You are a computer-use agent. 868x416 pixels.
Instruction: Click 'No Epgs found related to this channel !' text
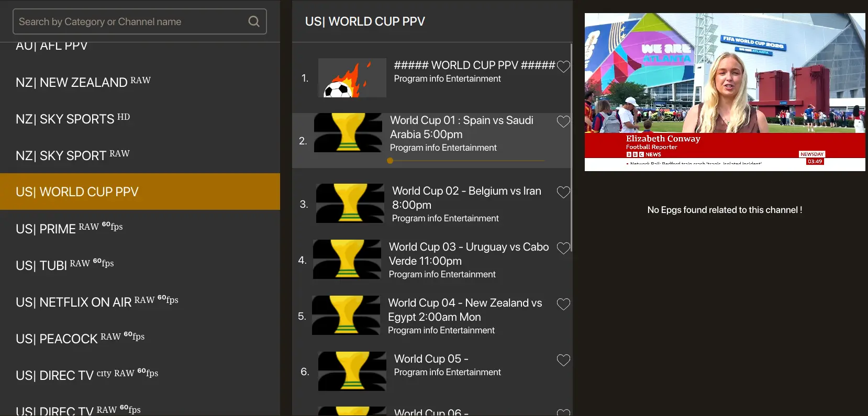pyautogui.click(x=725, y=210)
